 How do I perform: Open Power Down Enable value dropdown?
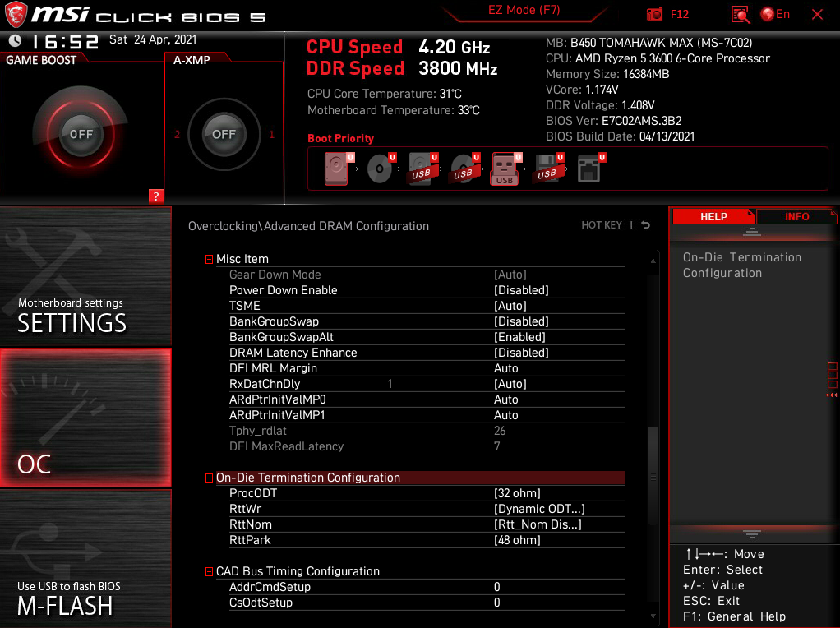coord(521,290)
